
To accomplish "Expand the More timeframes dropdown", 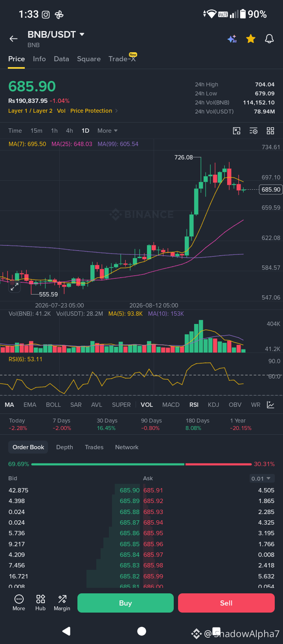I will point(108,131).
